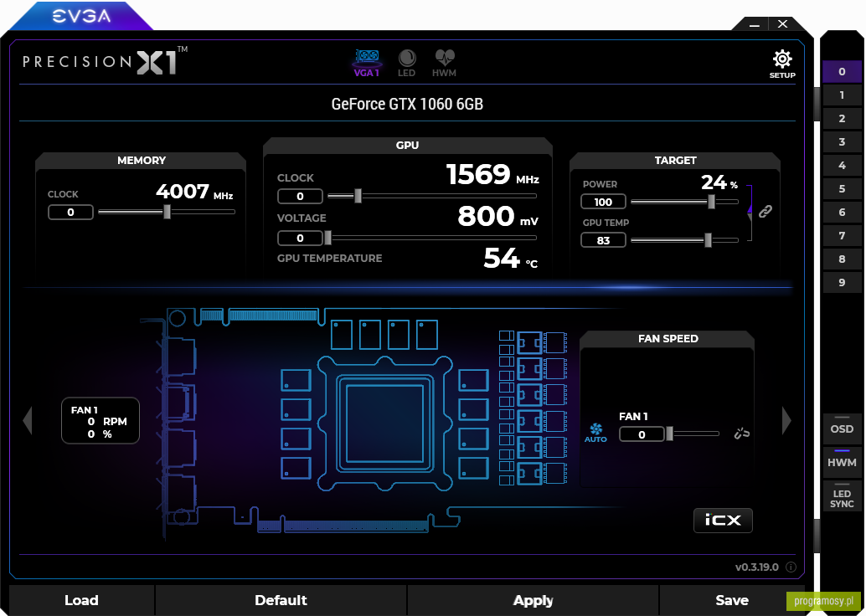Focus the power target value field
This screenshot has width=866, height=616.
click(x=603, y=202)
